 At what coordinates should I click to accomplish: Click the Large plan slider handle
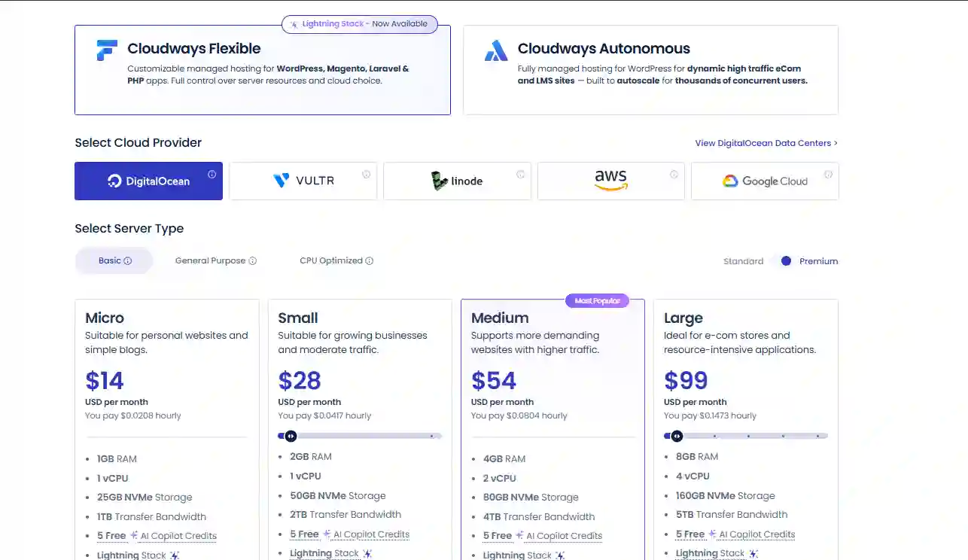[x=677, y=436]
